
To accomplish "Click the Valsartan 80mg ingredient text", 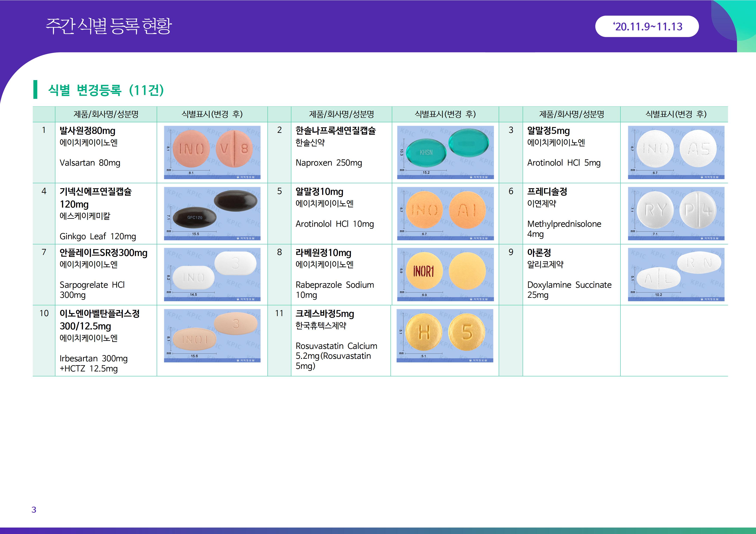I will tap(90, 163).
